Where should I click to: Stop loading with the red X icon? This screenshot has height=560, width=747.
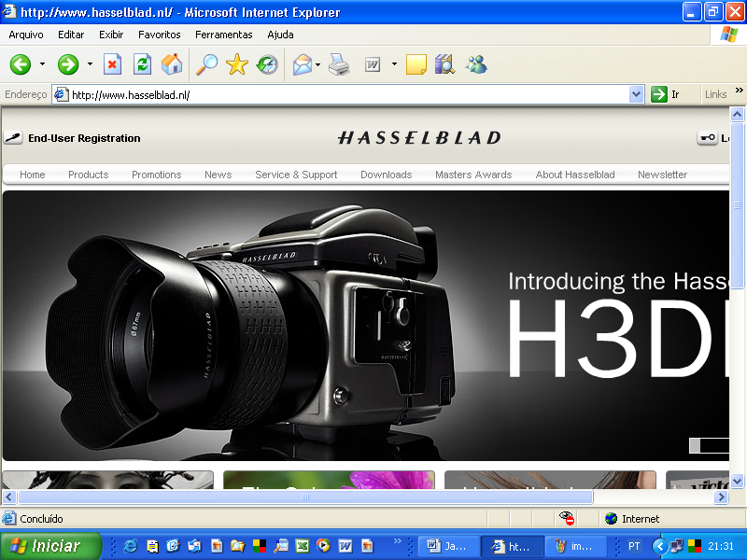pos(112,64)
